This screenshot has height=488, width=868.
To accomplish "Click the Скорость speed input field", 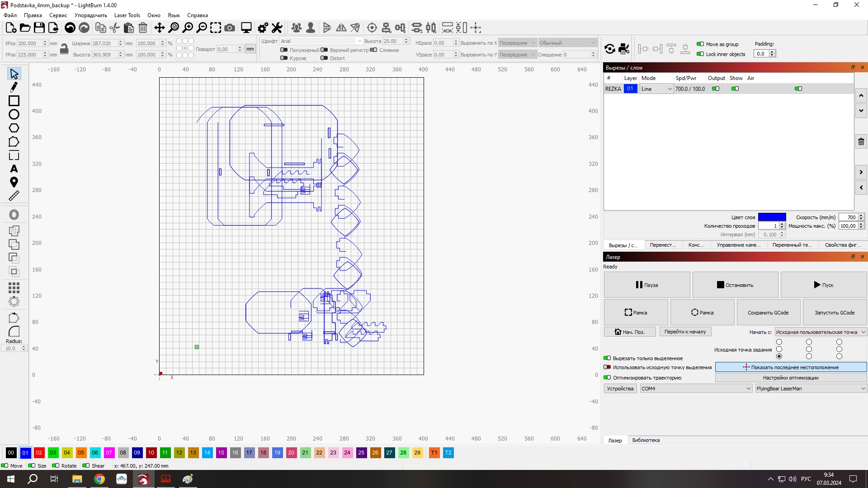I will click(848, 217).
